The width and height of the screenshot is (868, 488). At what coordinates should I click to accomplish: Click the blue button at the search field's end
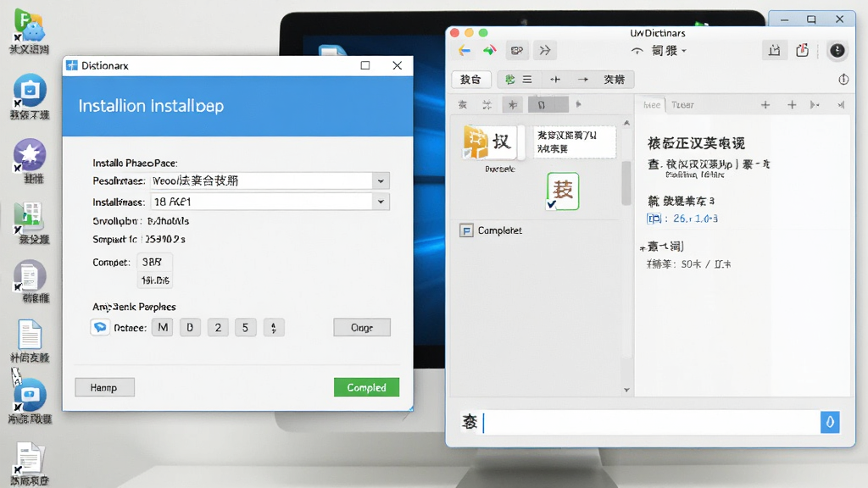(x=830, y=422)
